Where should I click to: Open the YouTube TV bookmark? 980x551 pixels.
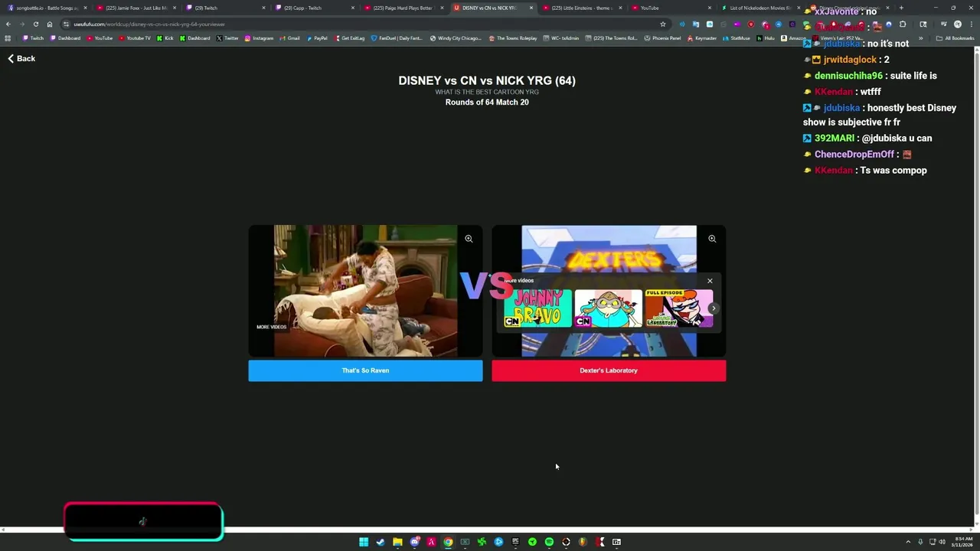(x=135, y=38)
